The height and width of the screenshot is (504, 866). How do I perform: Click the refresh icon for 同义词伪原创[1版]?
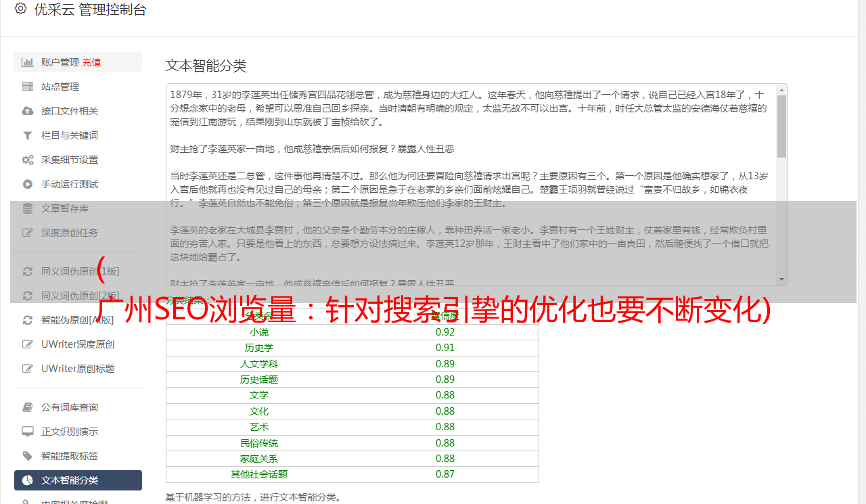pos(28,271)
